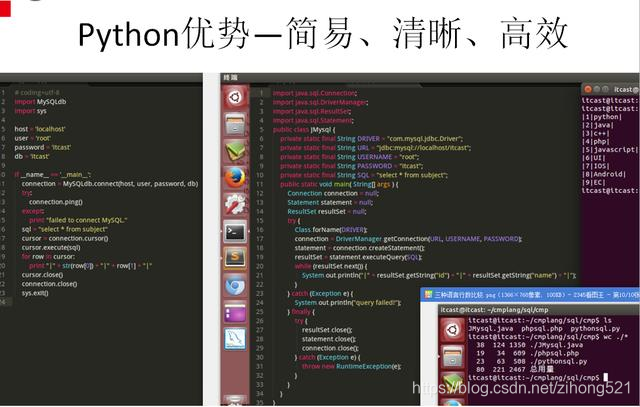Viewport: 640px width, 407px height.
Task: Click the 'public class JMysql' line
Action: pyautogui.click(x=304, y=129)
